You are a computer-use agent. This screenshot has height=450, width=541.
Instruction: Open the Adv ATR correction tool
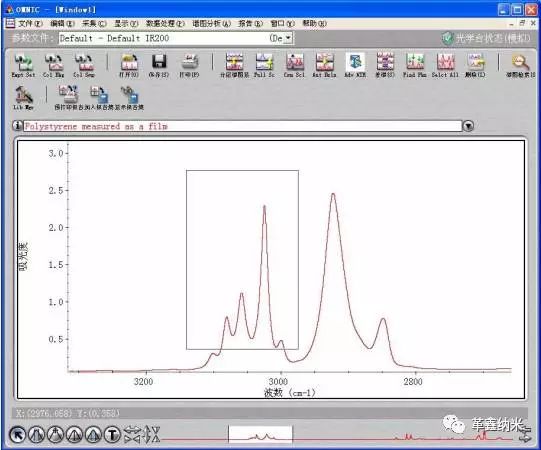(355, 66)
